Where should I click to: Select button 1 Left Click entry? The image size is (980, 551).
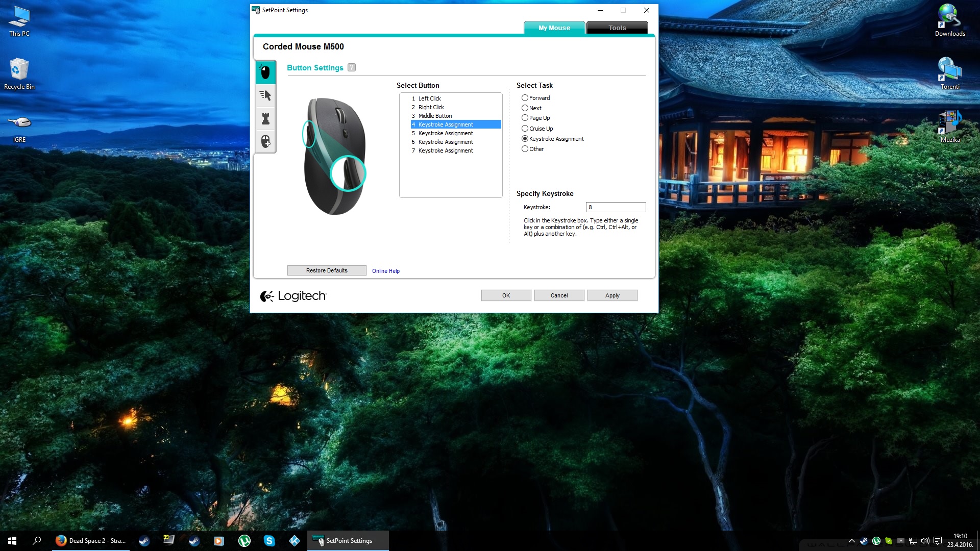click(x=429, y=98)
